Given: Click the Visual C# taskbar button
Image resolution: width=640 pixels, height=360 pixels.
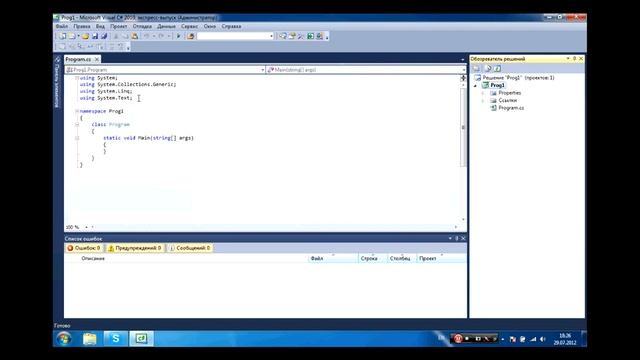Looking at the screenshot, I should point(142,339).
